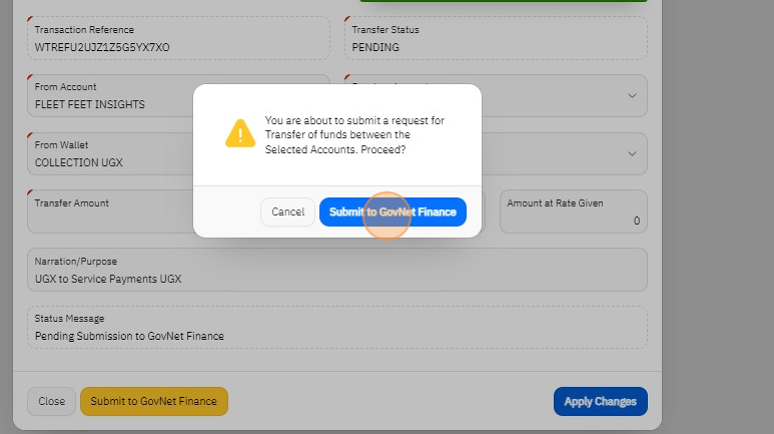
Task: Edit the Narration/Purpose text field
Action: 337,270
